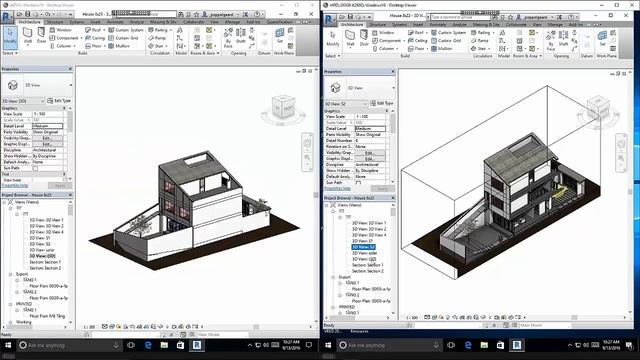Toggle Sun Path checkbox in right Properties
Screen dimensions: 640x360
point(358,182)
